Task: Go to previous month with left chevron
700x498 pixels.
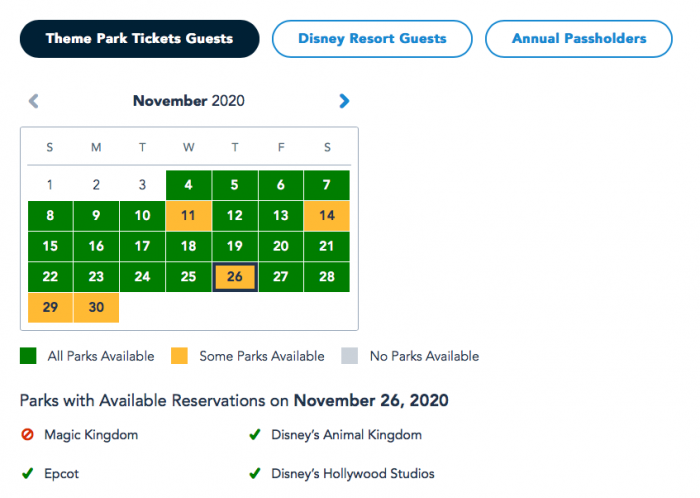Action: (x=33, y=101)
